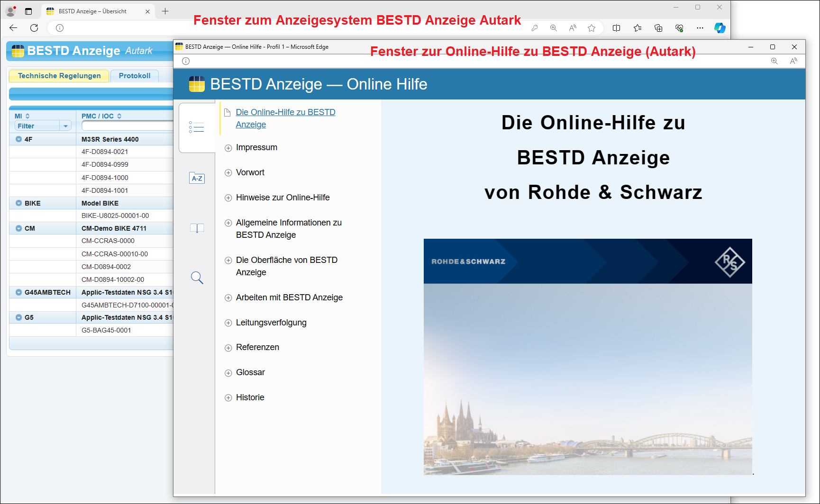Switch to the Protokoll tab
820x504 pixels.
pos(135,76)
